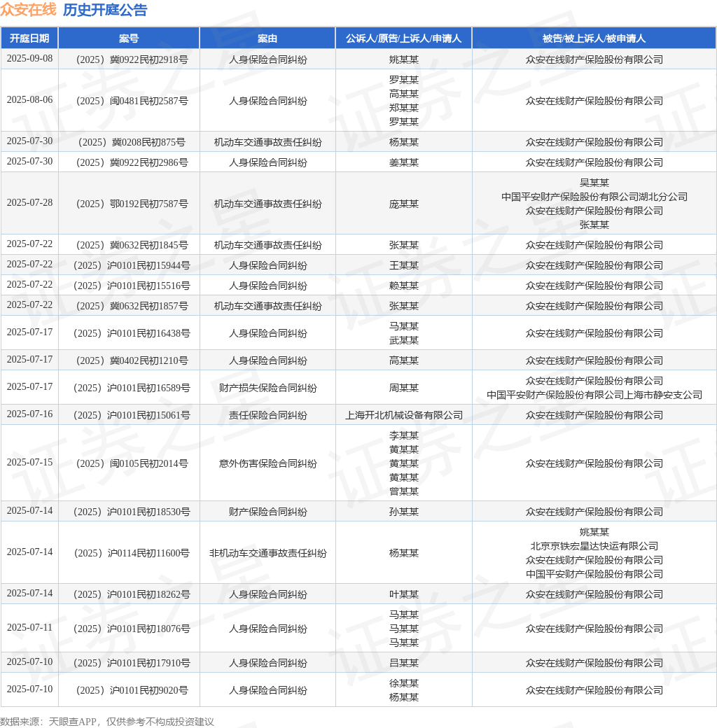Select the 公诉人/原告/上诉人/申请人 header

403,38
